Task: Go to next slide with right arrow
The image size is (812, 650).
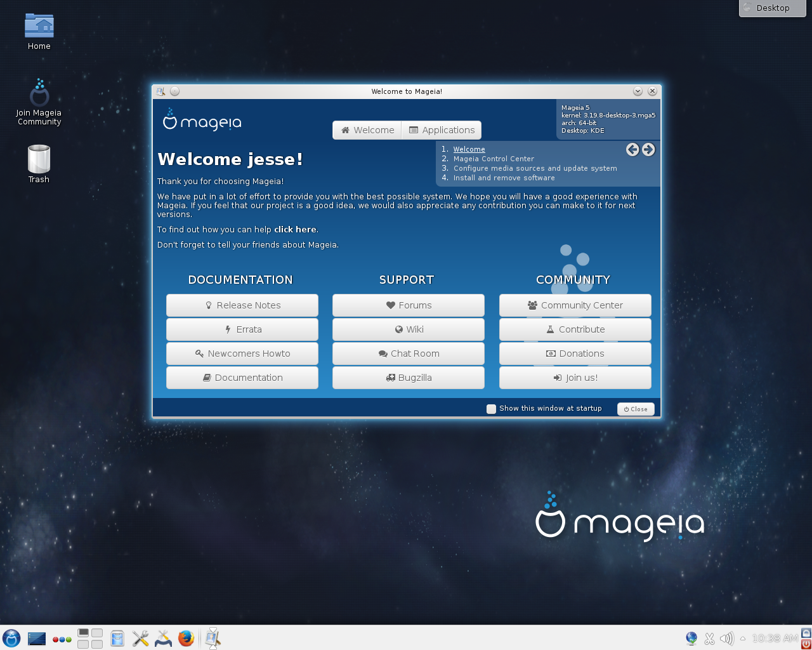Action: [648, 149]
